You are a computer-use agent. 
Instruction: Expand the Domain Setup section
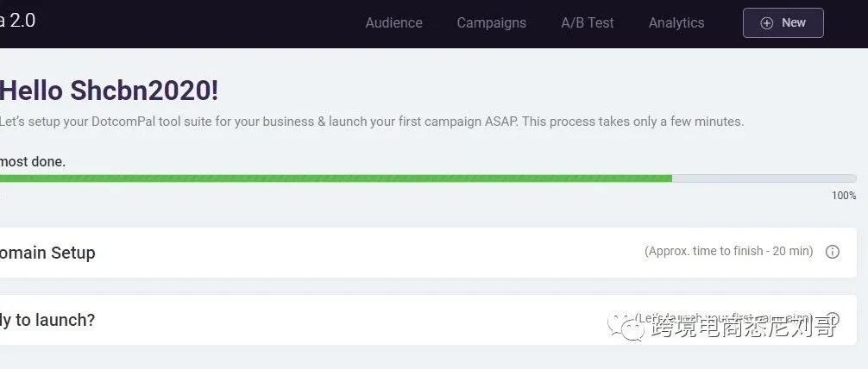pos(48,253)
